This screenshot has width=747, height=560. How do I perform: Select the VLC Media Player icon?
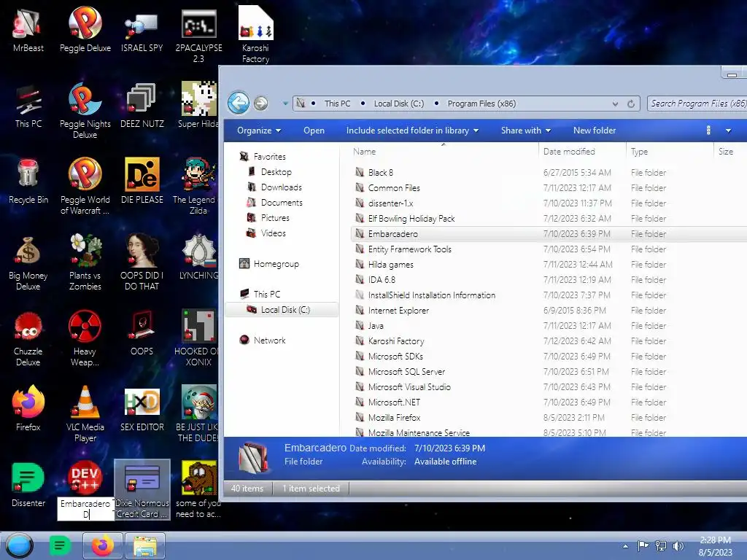(85, 414)
